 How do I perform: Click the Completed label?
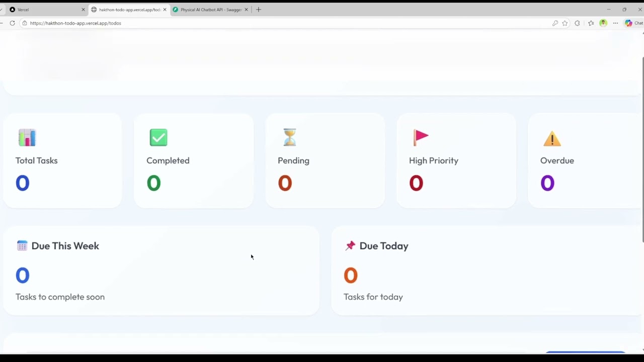coord(168,160)
